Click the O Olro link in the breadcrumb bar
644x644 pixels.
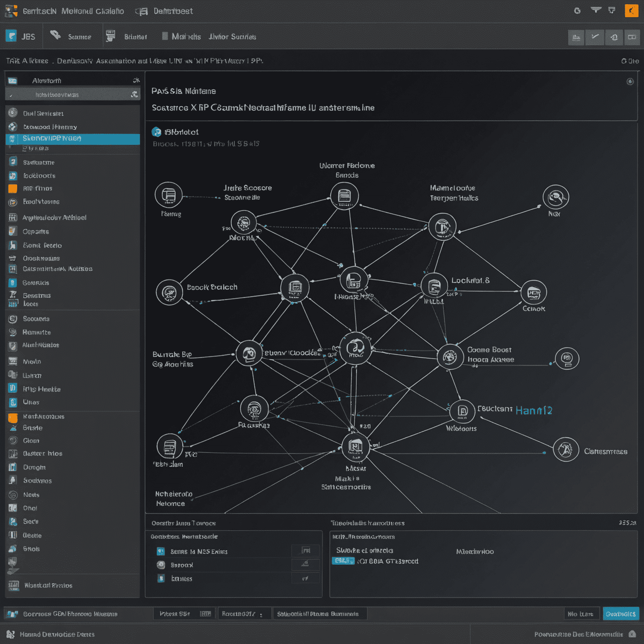[x=630, y=61]
